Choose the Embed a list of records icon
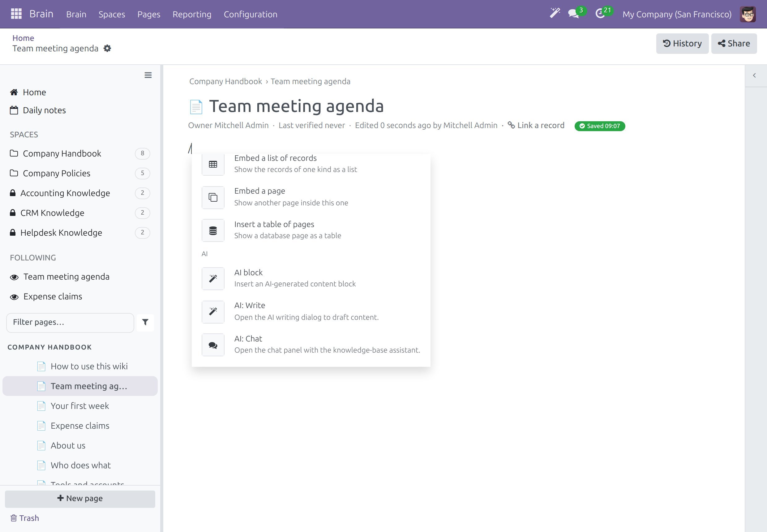This screenshot has height=532, width=767. (213, 164)
